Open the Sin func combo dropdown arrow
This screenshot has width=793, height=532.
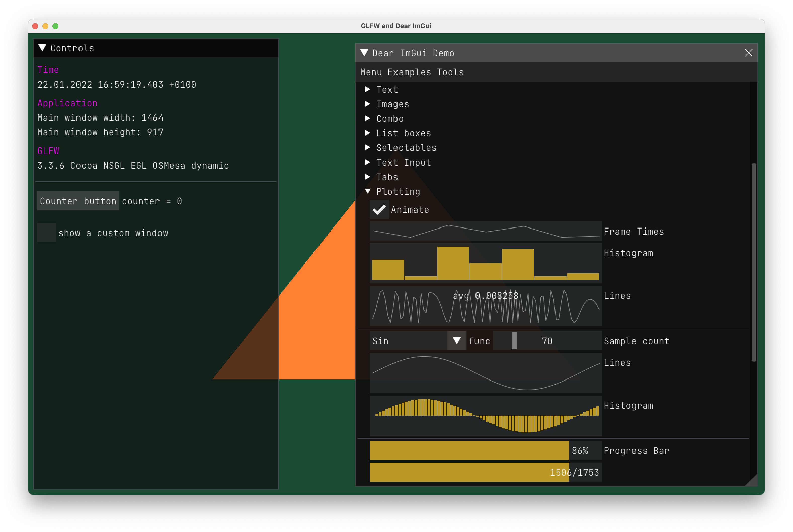[x=457, y=341]
